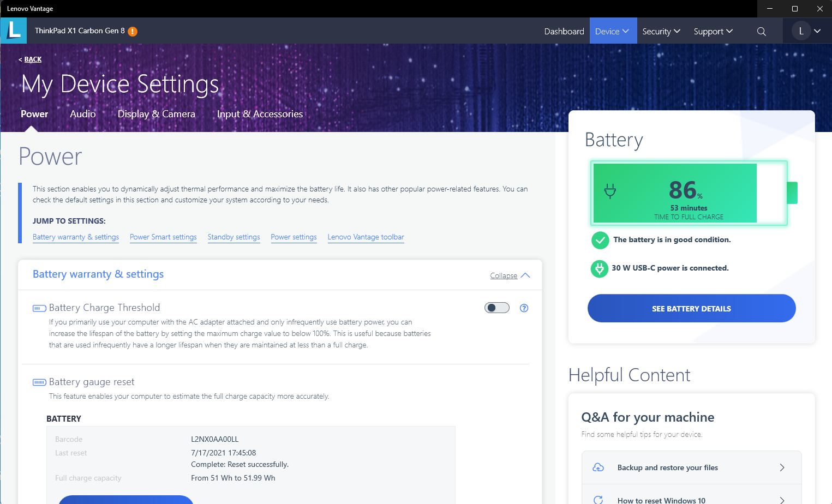Click the orange warning alert icon
The image size is (832, 504).
click(x=133, y=32)
